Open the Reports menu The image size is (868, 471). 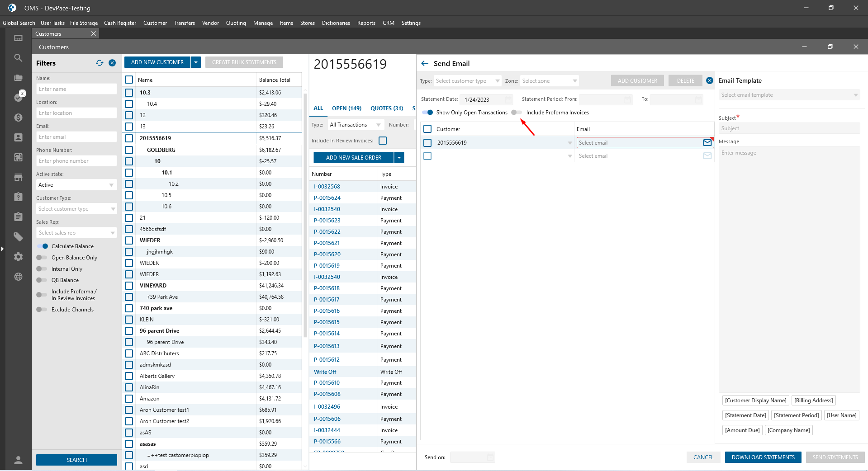click(366, 23)
